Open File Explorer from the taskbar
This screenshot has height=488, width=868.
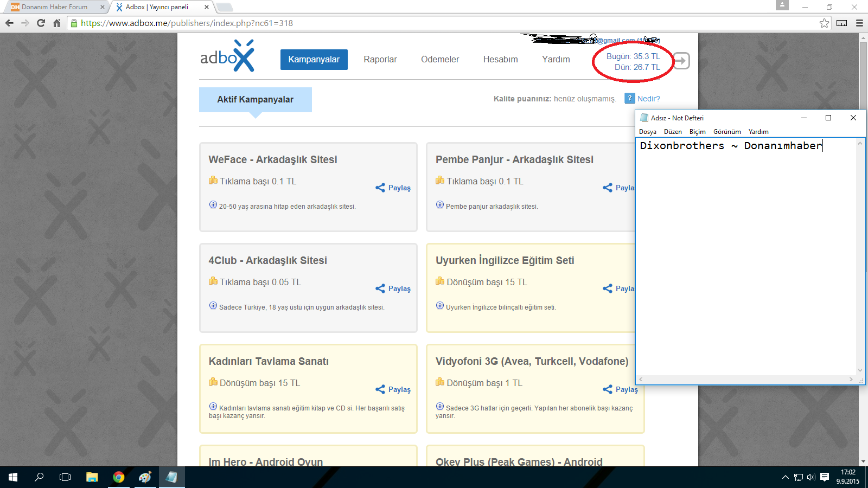pyautogui.click(x=92, y=477)
